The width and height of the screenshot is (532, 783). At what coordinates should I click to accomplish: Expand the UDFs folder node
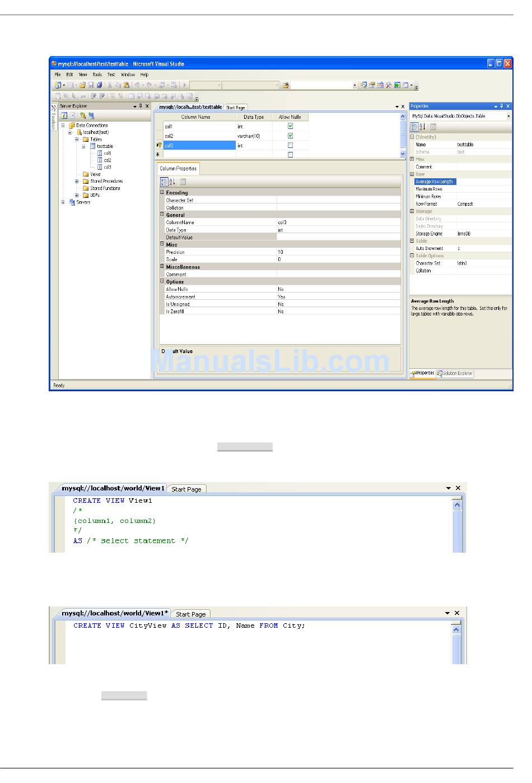tap(77, 195)
